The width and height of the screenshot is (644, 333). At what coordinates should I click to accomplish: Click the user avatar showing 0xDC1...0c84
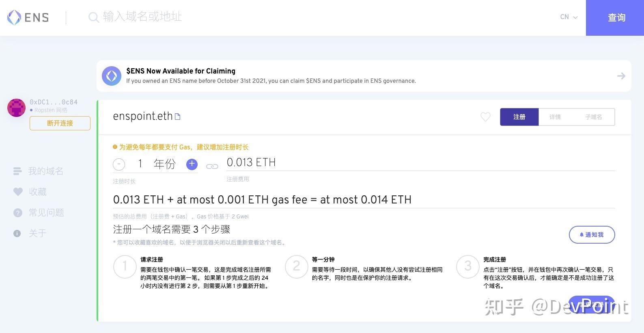(x=16, y=108)
